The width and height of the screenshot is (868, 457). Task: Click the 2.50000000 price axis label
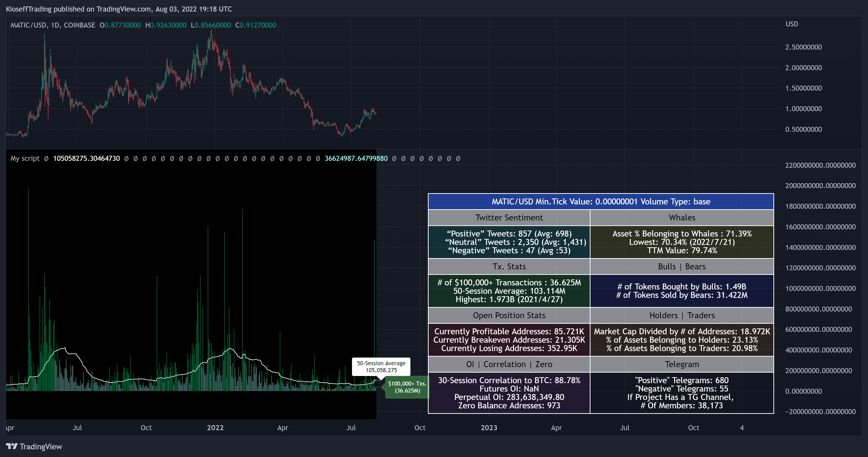(x=803, y=47)
